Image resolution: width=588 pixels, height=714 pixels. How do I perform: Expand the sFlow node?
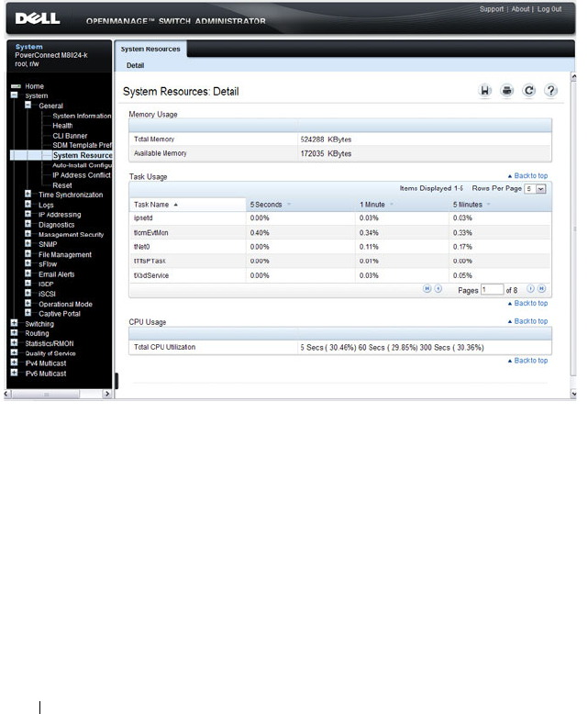point(28,263)
